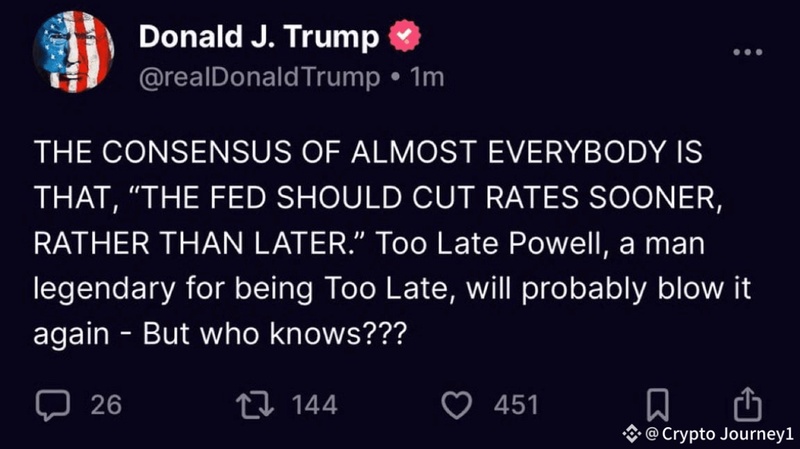The height and width of the screenshot is (449, 800).
Task: Like the post with the heart icon
Action: (457, 404)
